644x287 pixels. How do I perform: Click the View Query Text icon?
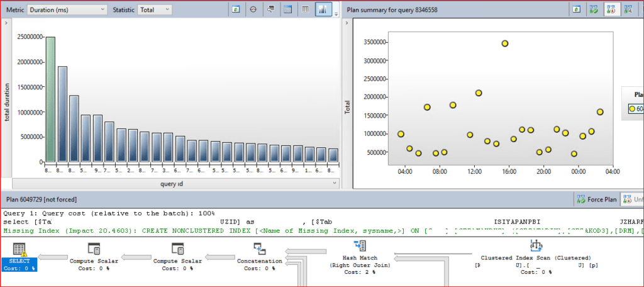click(x=270, y=9)
